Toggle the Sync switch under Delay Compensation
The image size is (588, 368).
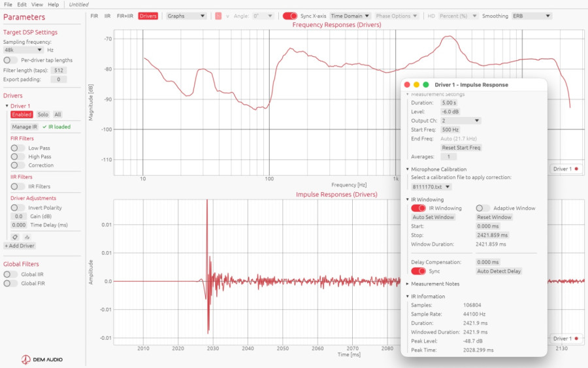(x=418, y=271)
